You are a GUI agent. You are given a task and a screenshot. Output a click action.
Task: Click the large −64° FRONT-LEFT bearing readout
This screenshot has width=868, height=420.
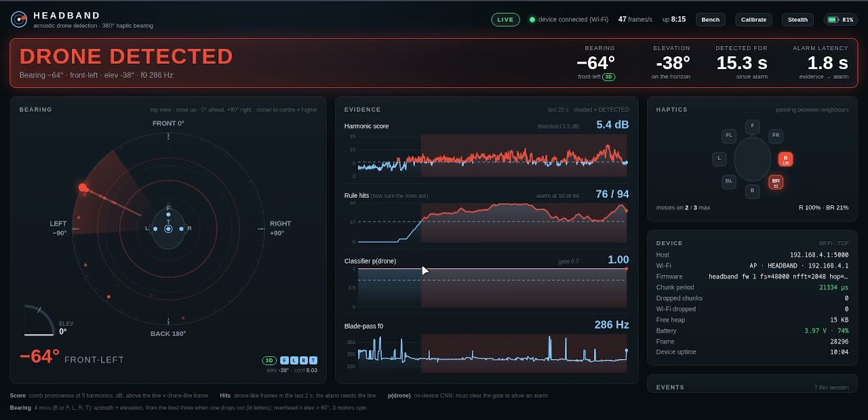click(x=71, y=357)
